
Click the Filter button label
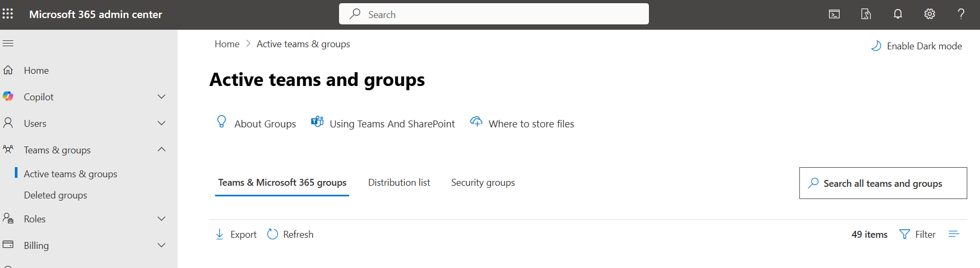pyautogui.click(x=925, y=234)
